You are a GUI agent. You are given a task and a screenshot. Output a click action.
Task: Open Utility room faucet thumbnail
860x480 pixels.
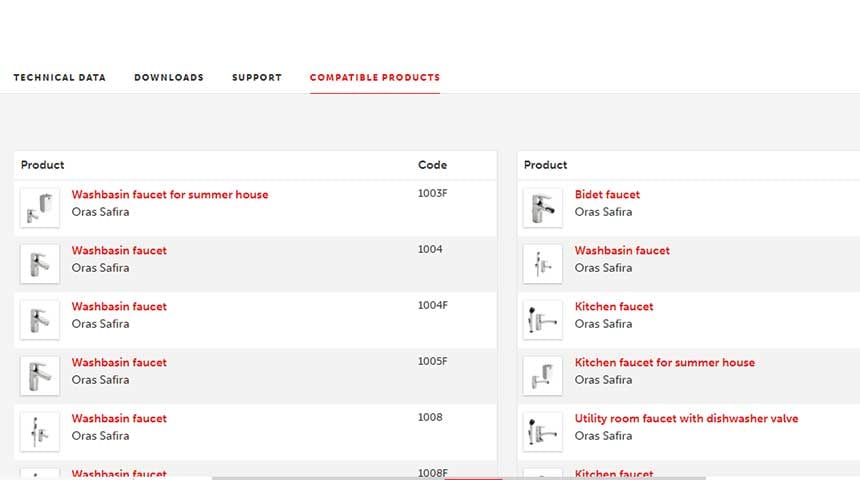click(x=542, y=432)
